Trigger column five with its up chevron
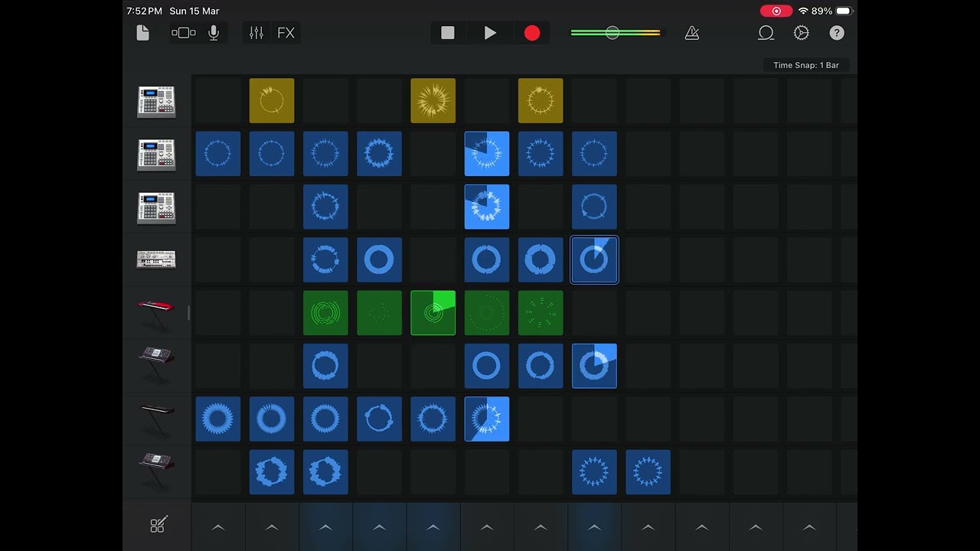Viewport: 980px width, 551px height. [x=433, y=527]
